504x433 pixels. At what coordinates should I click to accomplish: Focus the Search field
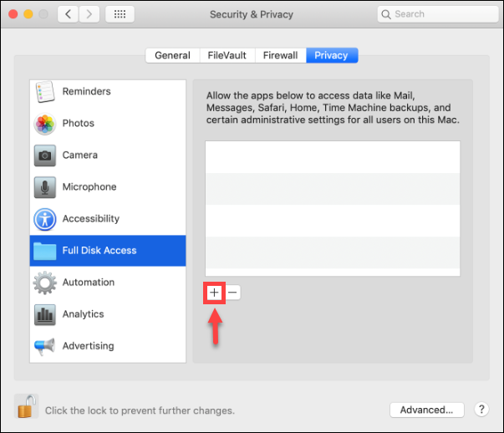(435, 14)
